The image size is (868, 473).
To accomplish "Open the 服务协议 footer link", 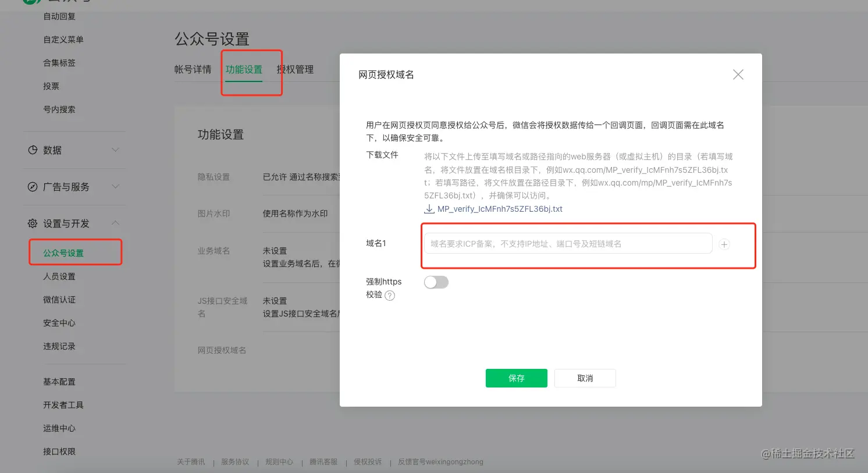I will (x=235, y=462).
